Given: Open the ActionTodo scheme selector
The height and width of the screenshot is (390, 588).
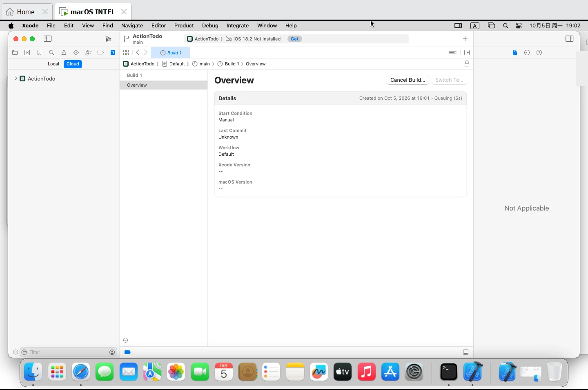Looking at the screenshot, I should [x=203, y=39].
